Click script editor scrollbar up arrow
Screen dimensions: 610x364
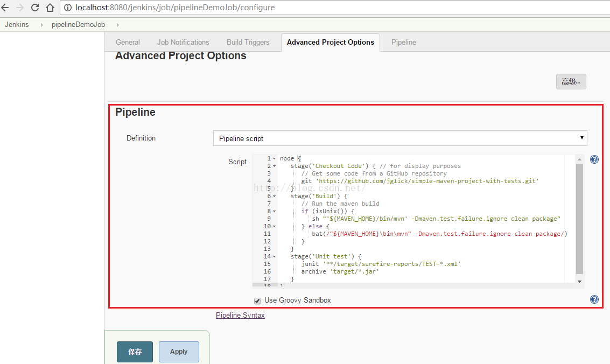point(580,159)
